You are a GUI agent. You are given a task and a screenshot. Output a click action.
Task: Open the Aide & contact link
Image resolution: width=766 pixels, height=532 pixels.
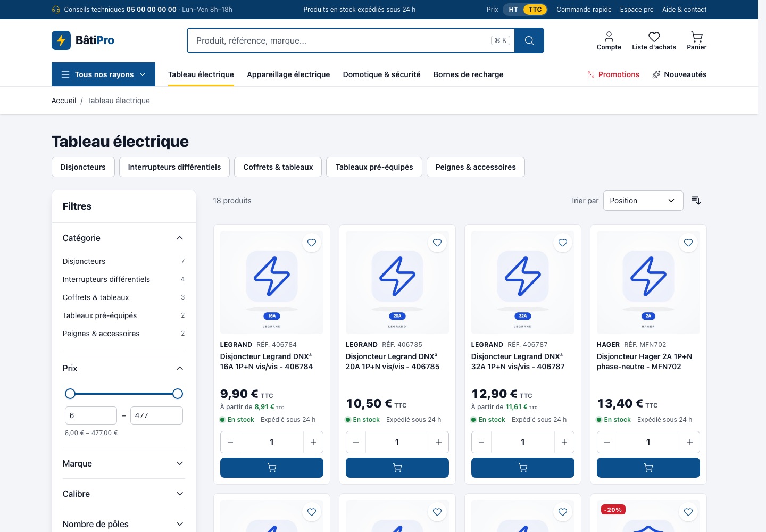tap(685, 10)
